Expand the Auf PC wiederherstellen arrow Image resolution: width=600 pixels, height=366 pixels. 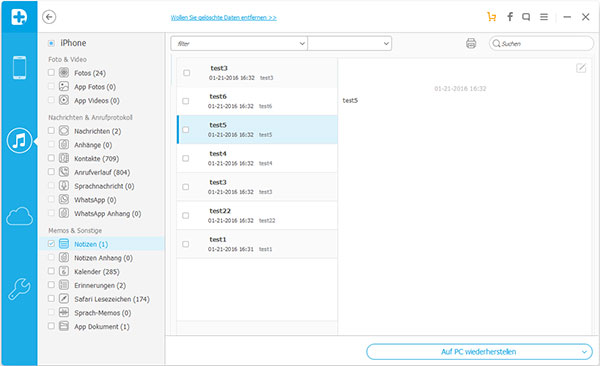(x=584, y=352)
